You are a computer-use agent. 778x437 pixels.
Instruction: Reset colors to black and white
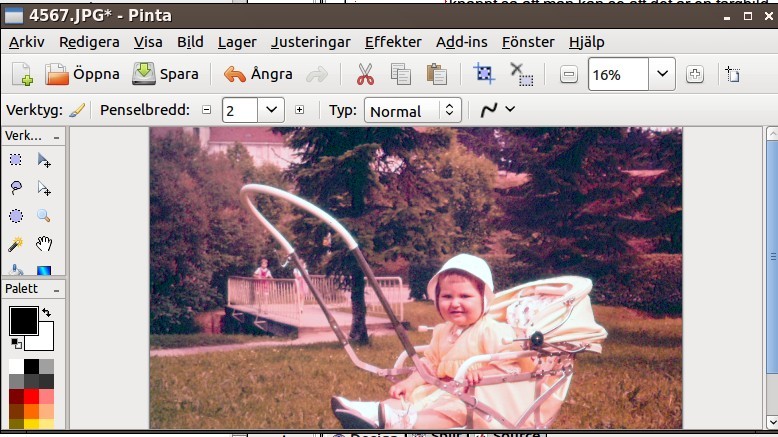pyautogui.click(x=16, y=343)
